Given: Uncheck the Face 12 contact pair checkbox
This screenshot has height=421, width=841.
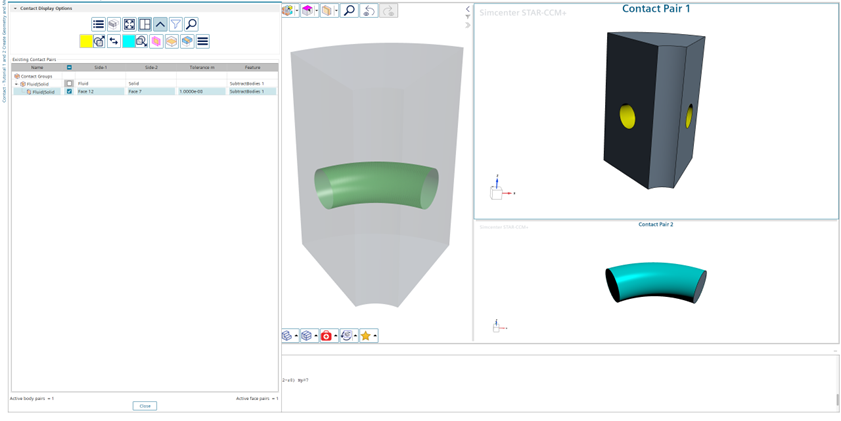Looking at the screenshot, I should tap(69, 92).
